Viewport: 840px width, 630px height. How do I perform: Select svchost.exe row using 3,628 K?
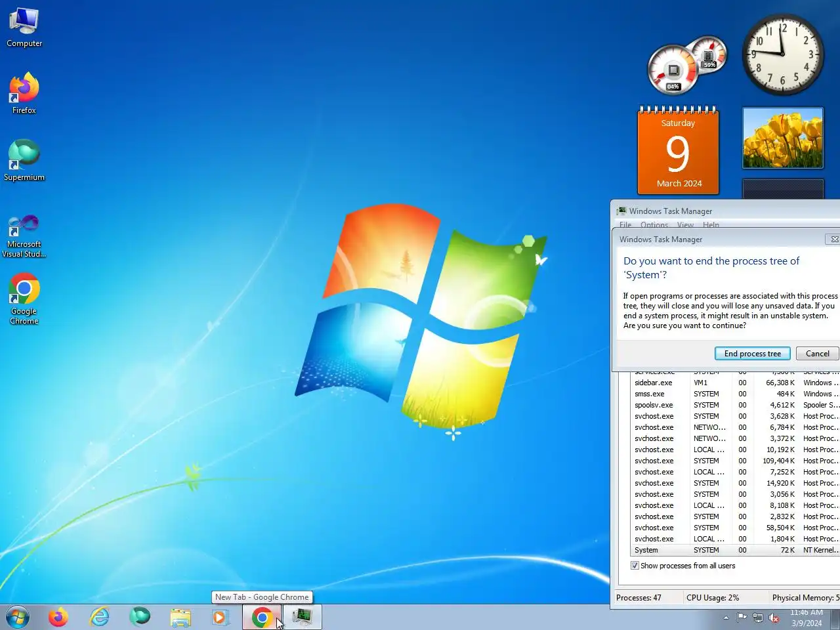click(735, 416)
